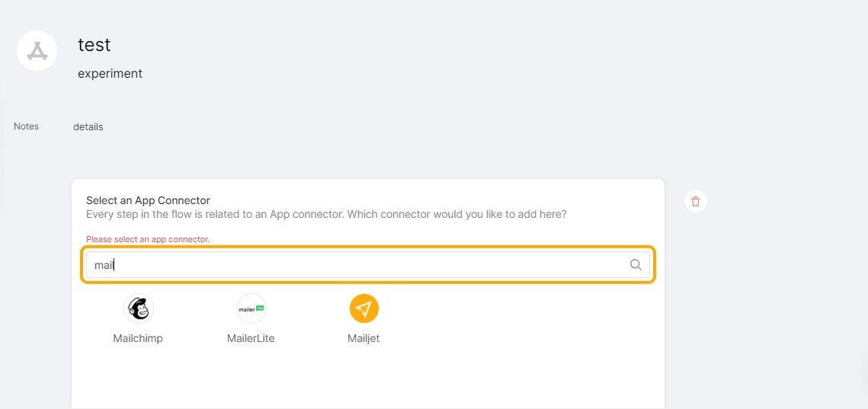
Task: Click the "experiment" subtitle text
Action: 111,73
